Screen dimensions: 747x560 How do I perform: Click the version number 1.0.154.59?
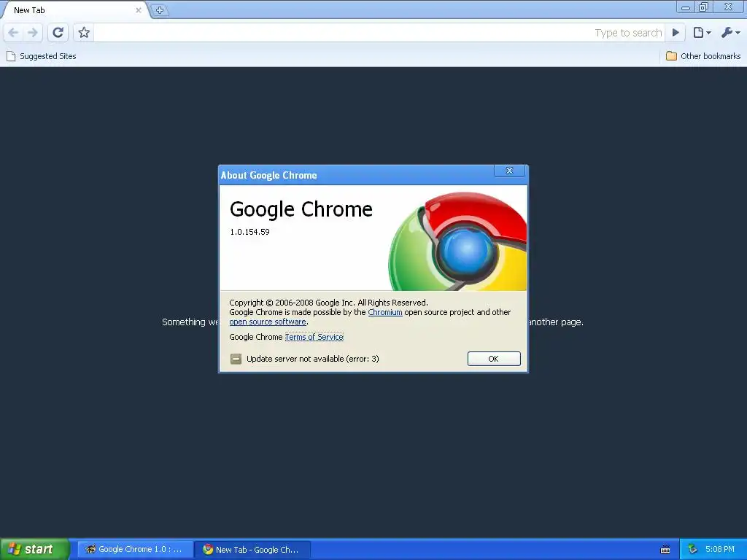click(249, 232)
